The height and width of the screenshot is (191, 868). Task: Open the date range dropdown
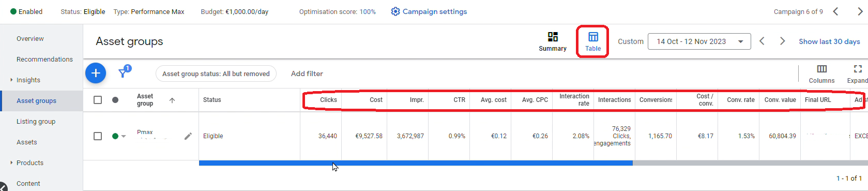699,41
